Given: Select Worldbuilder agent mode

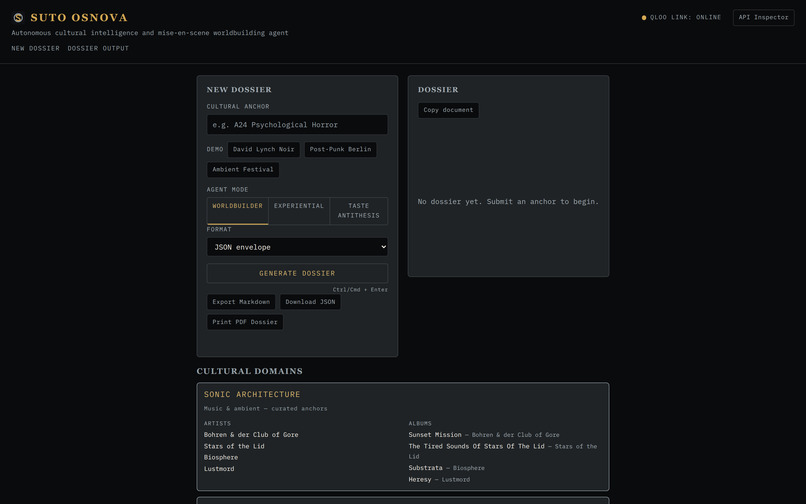Looking at the screenshot, I should click(x=237, y=211).
